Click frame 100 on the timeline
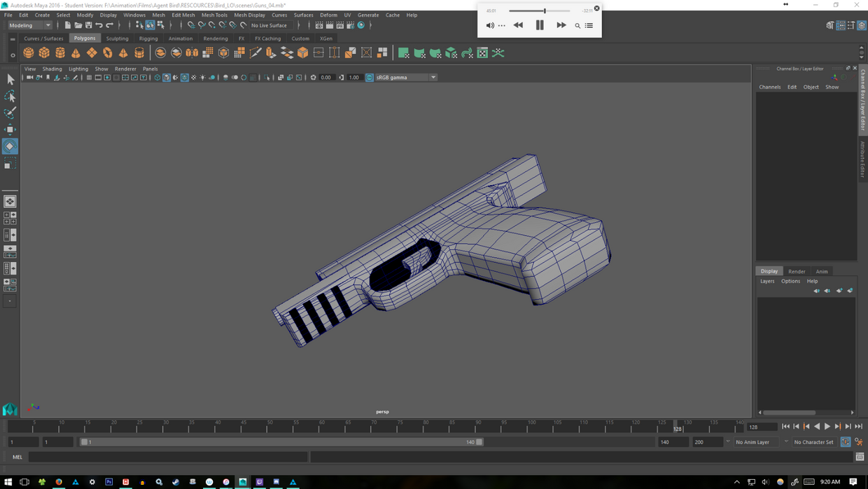 (531, 426)
